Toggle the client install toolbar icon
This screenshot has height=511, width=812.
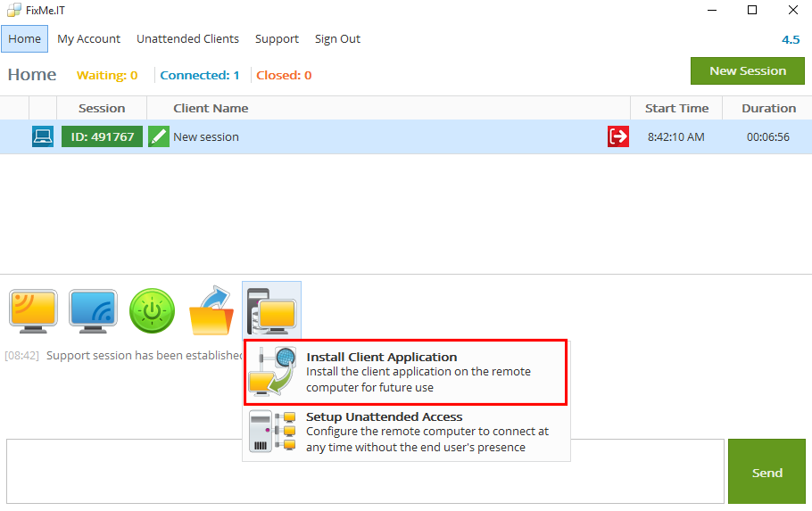coord(271,310)
